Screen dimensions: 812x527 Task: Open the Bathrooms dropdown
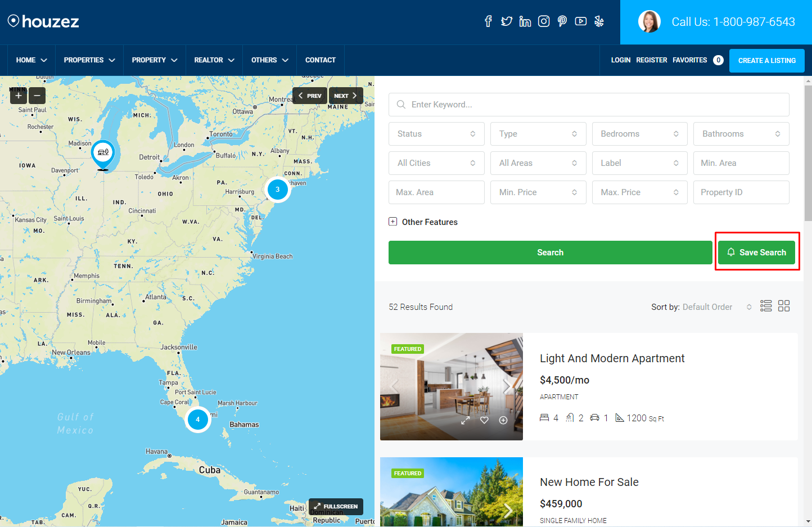741,134
